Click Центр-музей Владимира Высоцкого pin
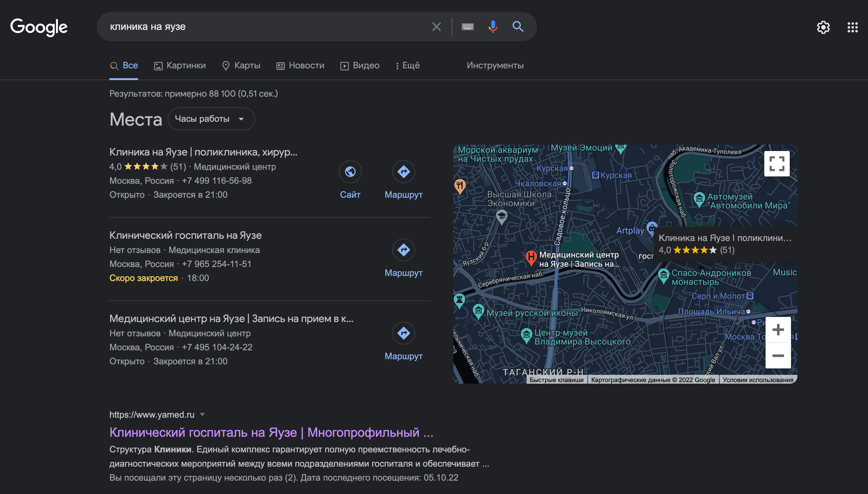The height and width of the screenshot is (494, 868). [526, 336]
